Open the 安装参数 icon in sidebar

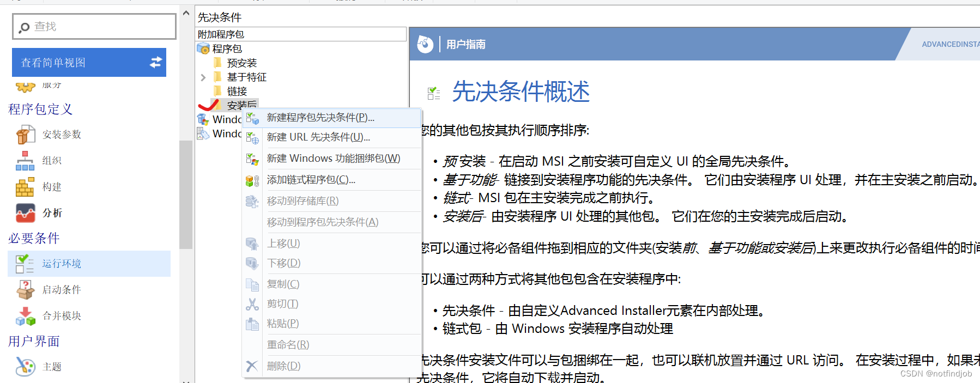(25, 135)
